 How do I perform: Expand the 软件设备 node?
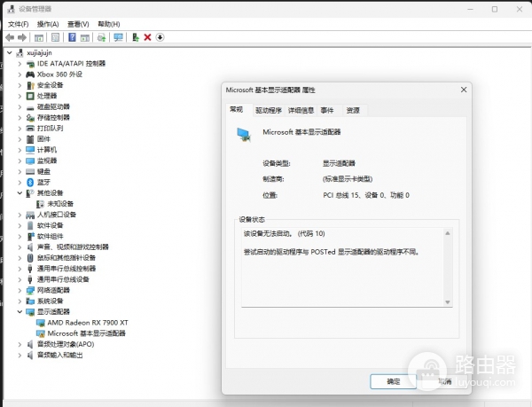click(20, 225)
